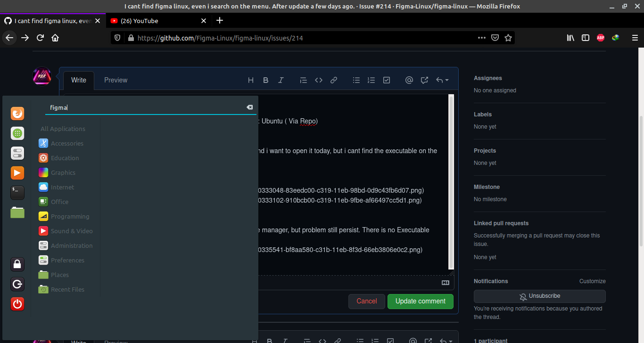This screenshot has height=343, width=644.
Task: Open the Customize notifications link
Action: tap(593, 281)
